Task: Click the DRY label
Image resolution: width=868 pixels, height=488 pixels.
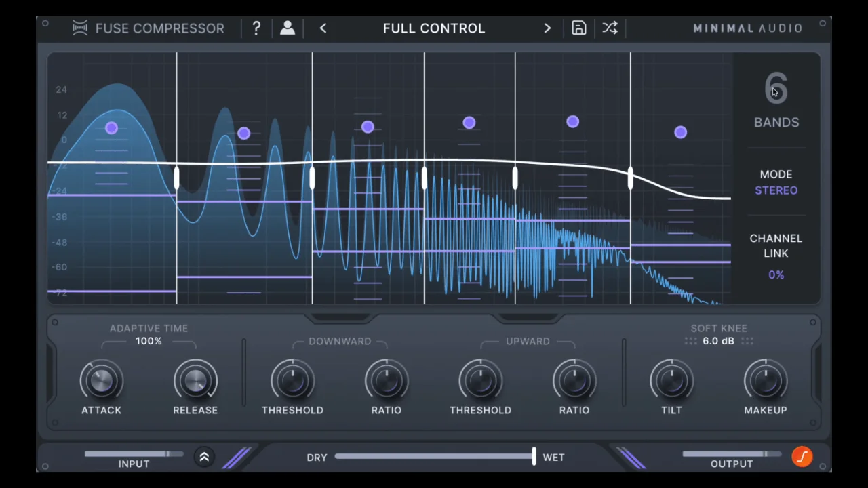Action: (x=317, y=457)
